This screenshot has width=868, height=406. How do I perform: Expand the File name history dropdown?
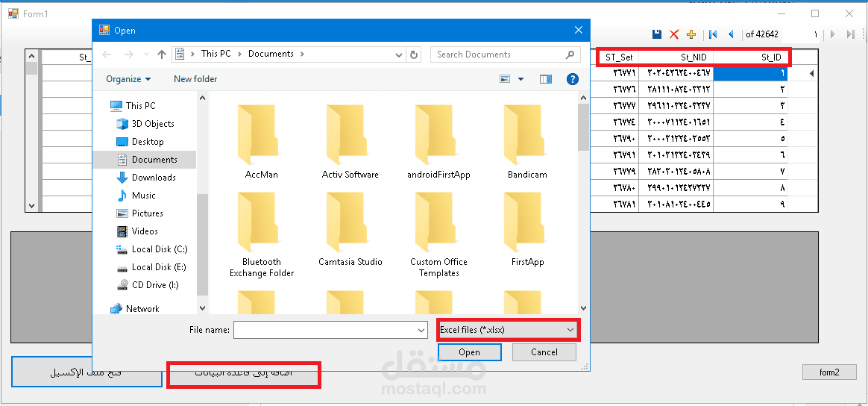tap(421, 330)
